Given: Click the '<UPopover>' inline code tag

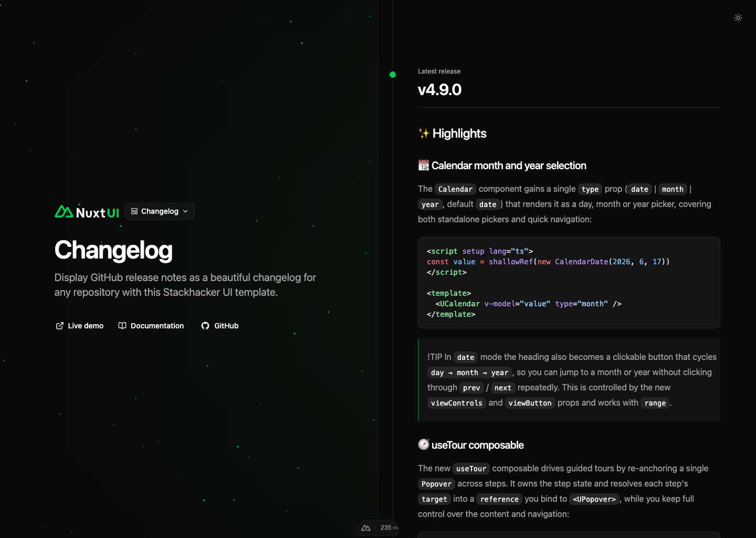Looking at the screenshot, I should (x=594, y=499).
